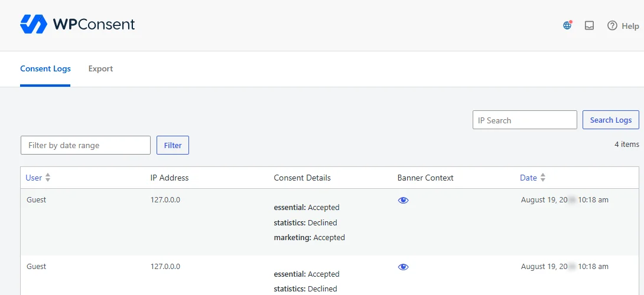Select first row August 19 date cell
The height and width of the screenshot is (295, 644).
565,200
